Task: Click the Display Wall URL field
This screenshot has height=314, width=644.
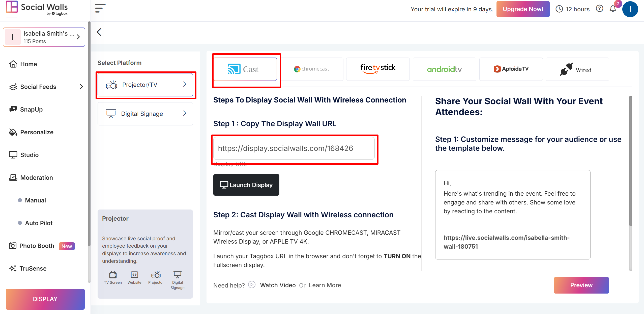Action: [294, 148]
